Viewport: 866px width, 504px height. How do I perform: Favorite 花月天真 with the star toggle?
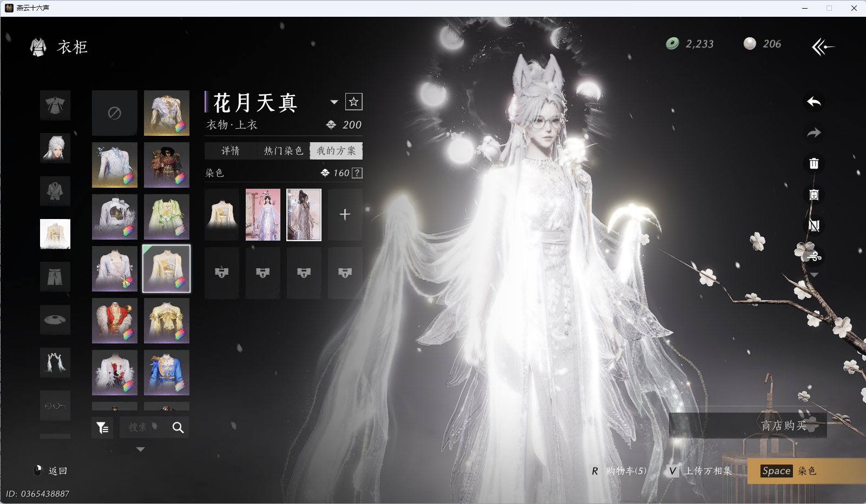coord(355,101)
